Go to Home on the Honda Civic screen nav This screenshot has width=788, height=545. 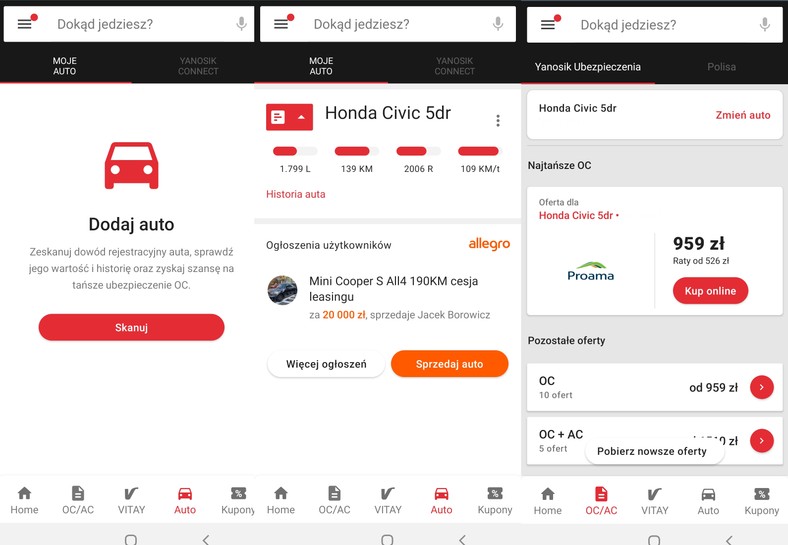(280, 500)
